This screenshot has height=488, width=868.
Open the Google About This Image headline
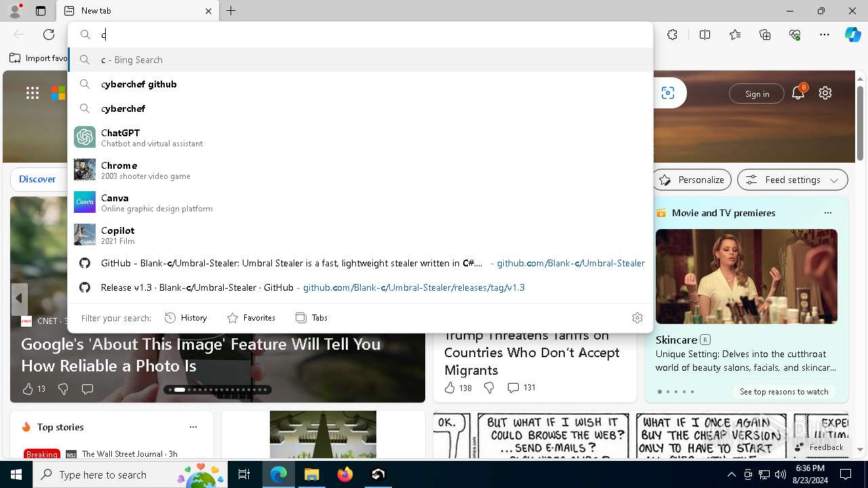point(201,354)
